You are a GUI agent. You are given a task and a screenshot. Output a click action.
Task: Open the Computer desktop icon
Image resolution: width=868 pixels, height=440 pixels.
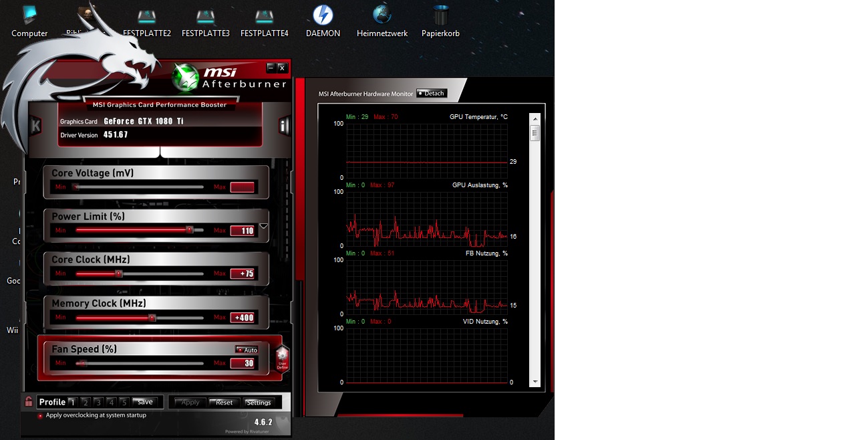tap(29, 21)
